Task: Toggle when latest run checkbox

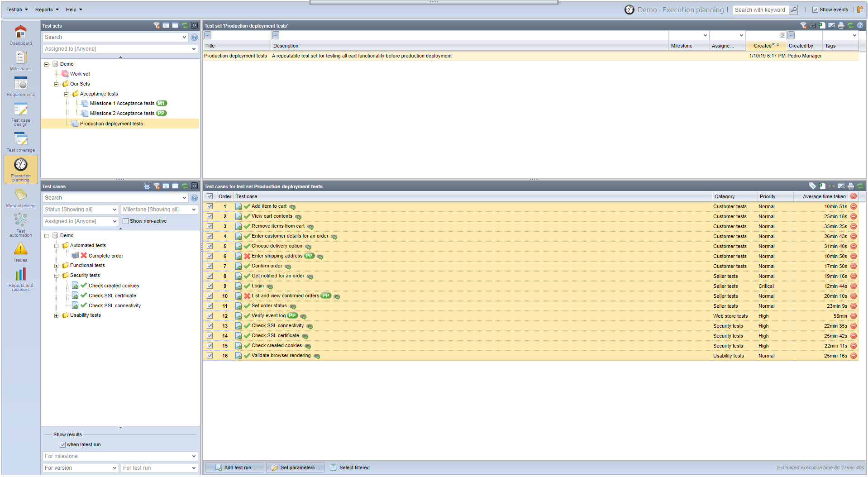Action: tap(63, 444)
